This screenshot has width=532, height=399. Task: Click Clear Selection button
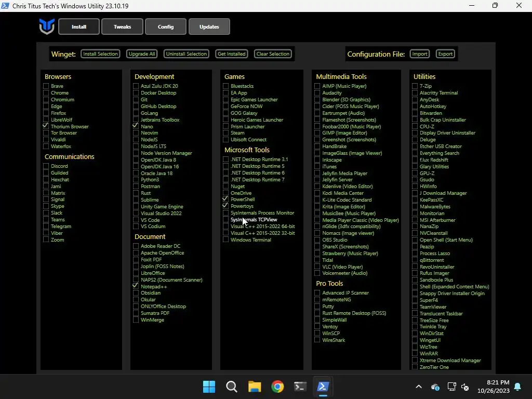click(273, 54)
